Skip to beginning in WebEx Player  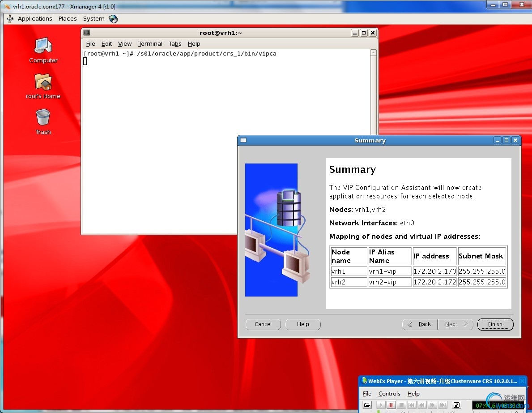[x=412, y=405]
